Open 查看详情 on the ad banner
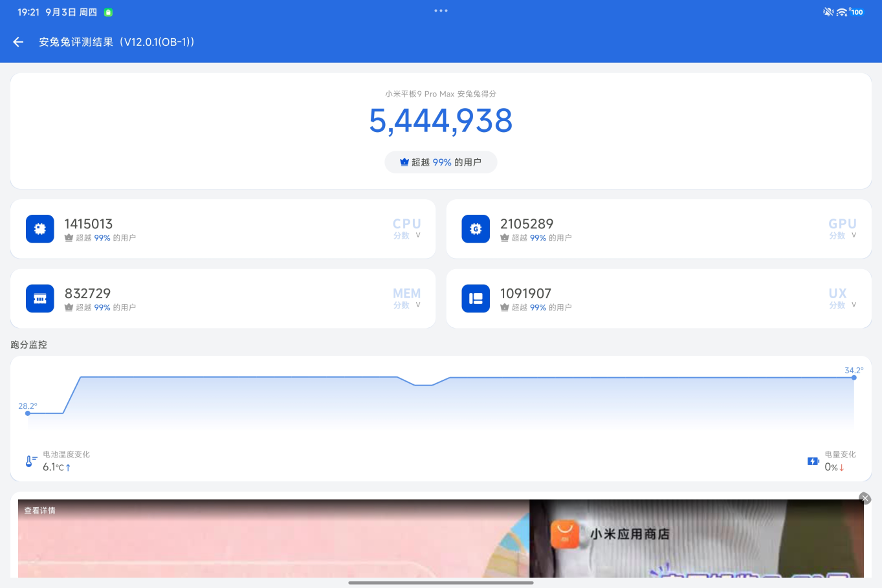 tap(40, 510)
